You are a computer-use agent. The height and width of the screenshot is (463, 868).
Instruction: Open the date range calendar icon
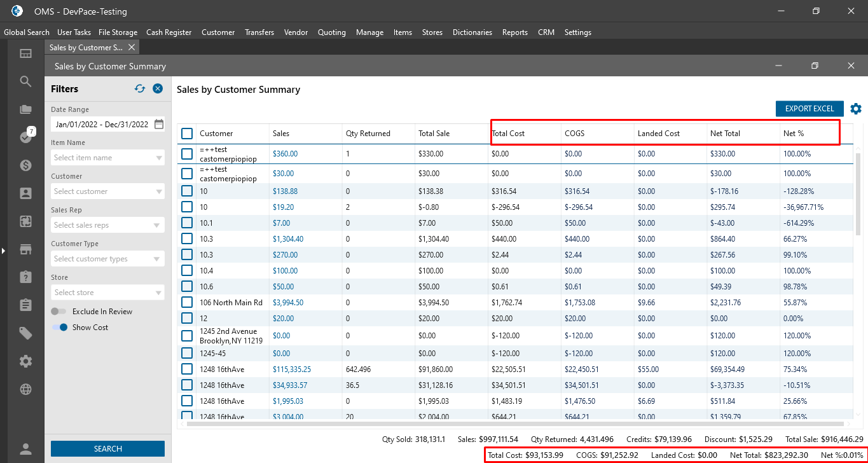pos(159,124)
